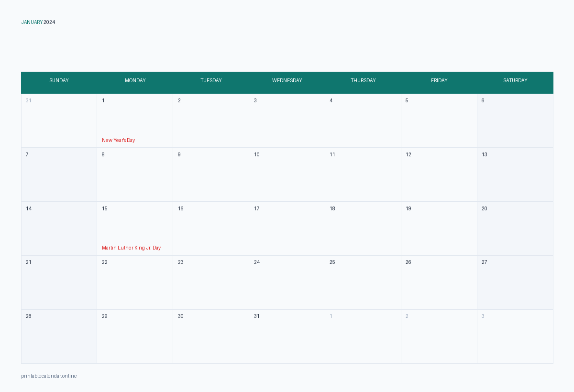Select the date 23 on Tuesday
Screen dimensions: 574x392
click(211, 283)
